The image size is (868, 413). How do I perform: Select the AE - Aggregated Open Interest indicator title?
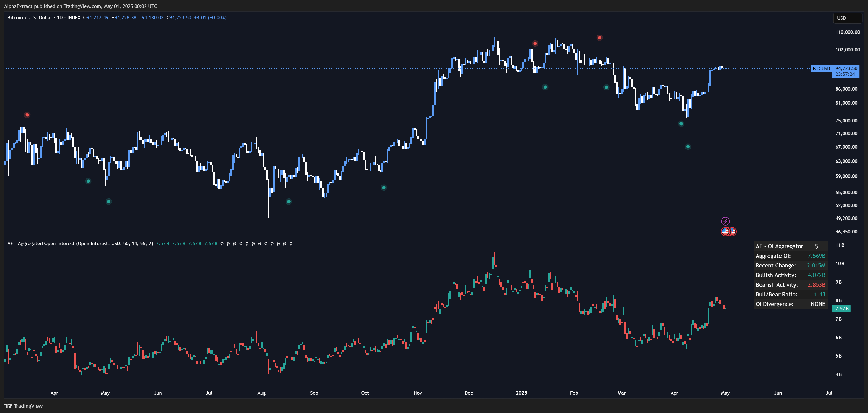tap(80, 243)
